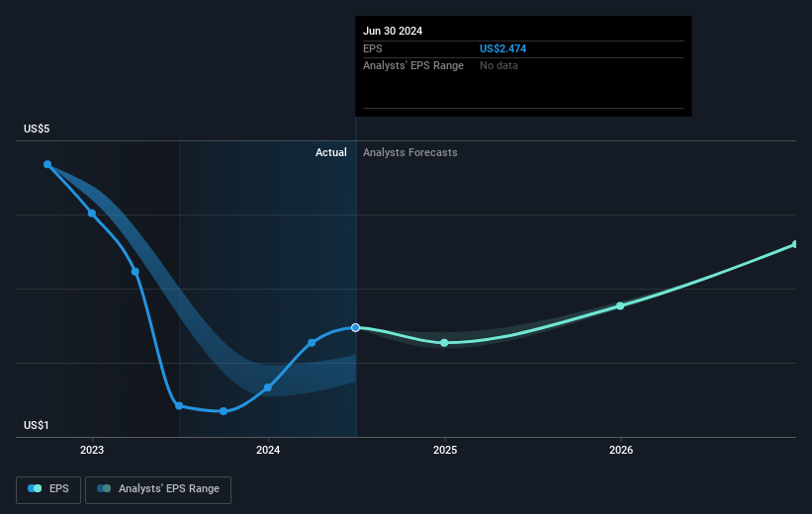This screenshot has width=812, height=514.
Task: Click the EPS point just before Jun 2024
Action: [x=312, y=343]
